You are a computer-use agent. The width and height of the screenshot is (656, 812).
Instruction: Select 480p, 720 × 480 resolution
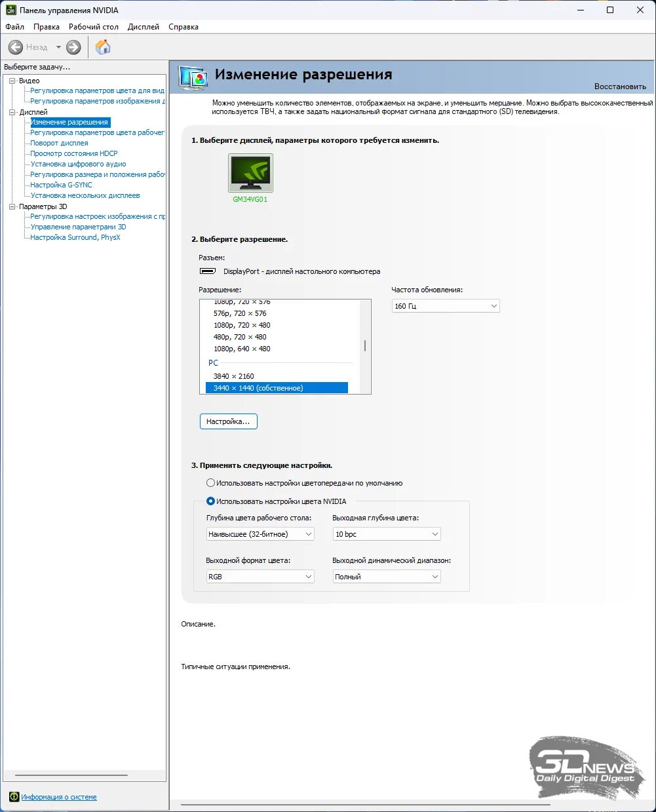point(240,337)
